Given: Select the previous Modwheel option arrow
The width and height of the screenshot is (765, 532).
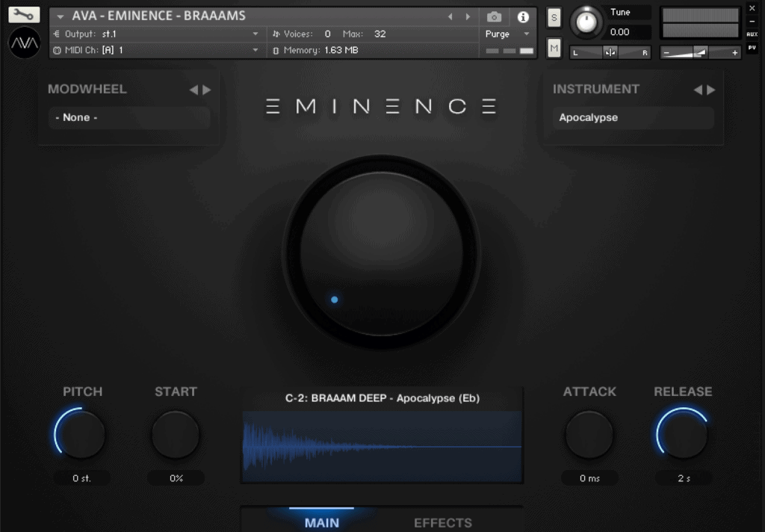Looking at the screenshot, I should pos(193,90).
